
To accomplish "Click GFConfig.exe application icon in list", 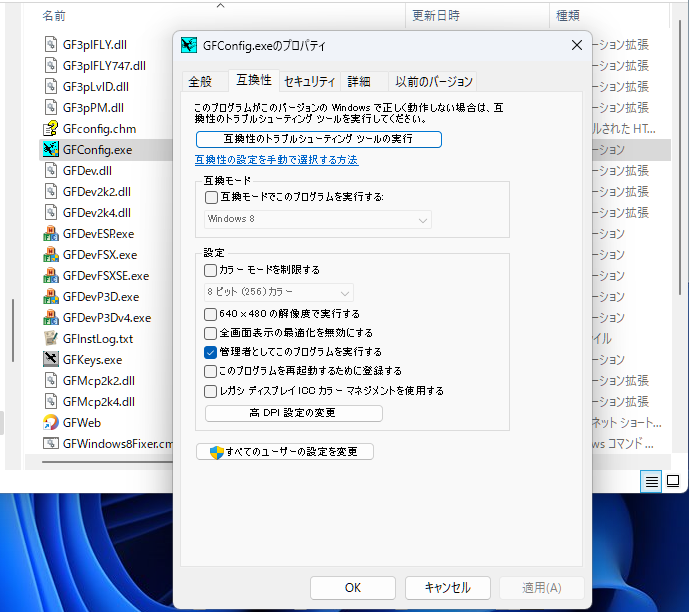I will tap(51, 150).
